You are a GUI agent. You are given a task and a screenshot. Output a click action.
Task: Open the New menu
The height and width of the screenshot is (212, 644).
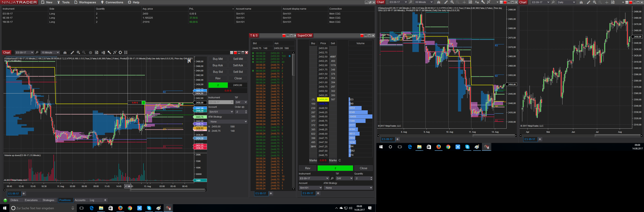pos(47,2)
